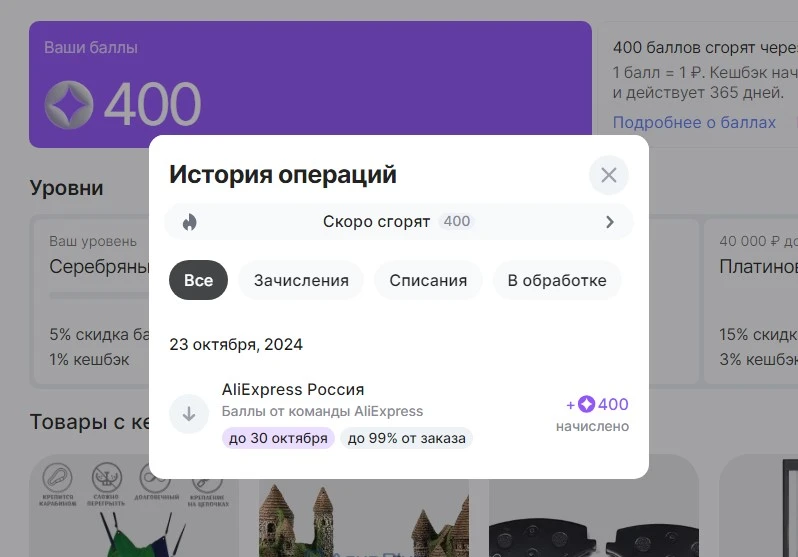798x557 pixels.
Task: Click the 1% кешбэк text in silver card
Action: [x=89, y=359]
